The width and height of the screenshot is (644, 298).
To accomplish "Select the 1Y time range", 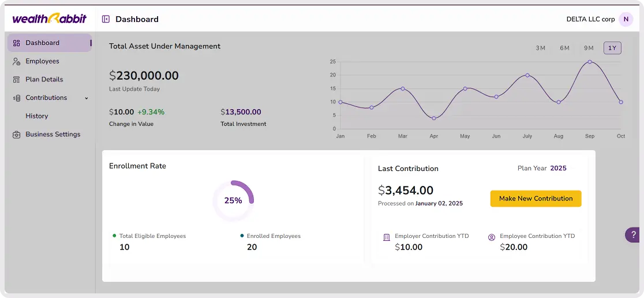I will coord(612,48).
